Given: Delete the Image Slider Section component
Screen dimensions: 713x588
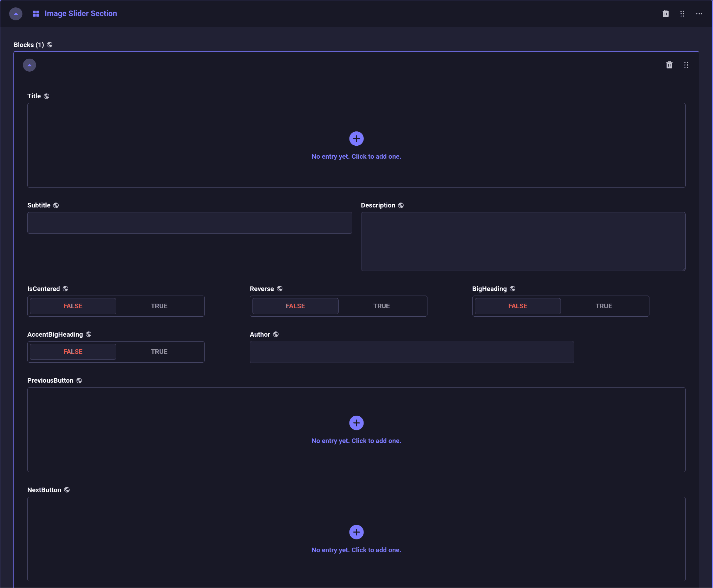Looking at the screenshot, I should click(666, 14).
